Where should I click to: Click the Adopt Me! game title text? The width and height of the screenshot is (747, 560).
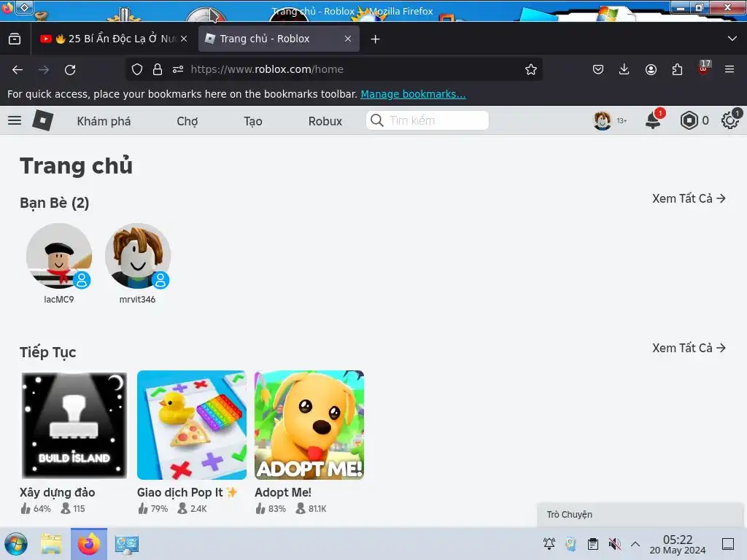point(283,492)
